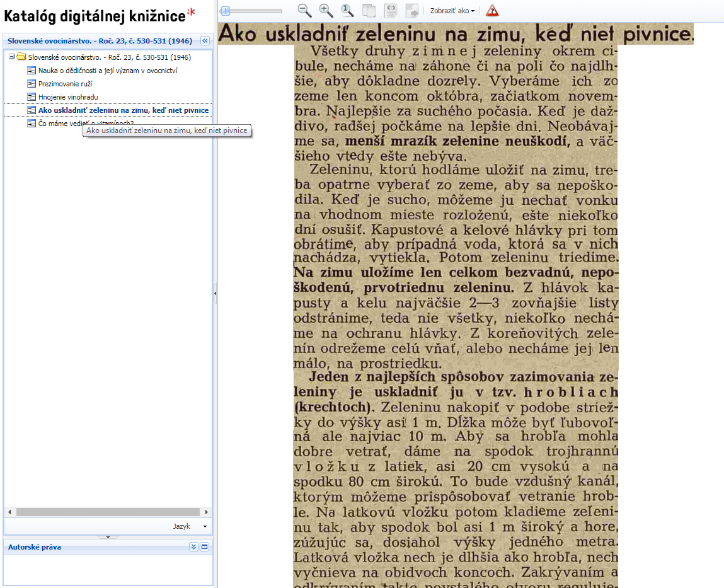
Task: Click the zoom out magnifier icon
Action: [x=304, y=10]
